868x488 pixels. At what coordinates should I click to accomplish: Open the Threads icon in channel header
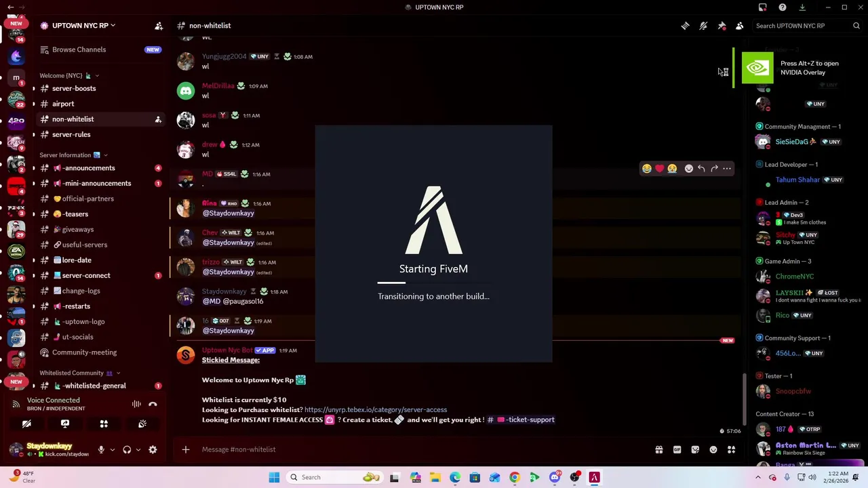(x=685, y=26)
